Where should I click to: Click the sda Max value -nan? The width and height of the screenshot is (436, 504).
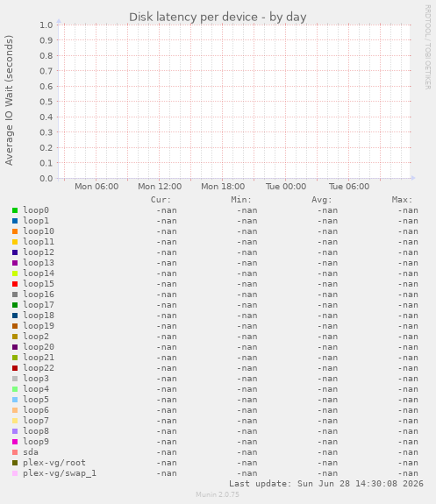point(408,452)
